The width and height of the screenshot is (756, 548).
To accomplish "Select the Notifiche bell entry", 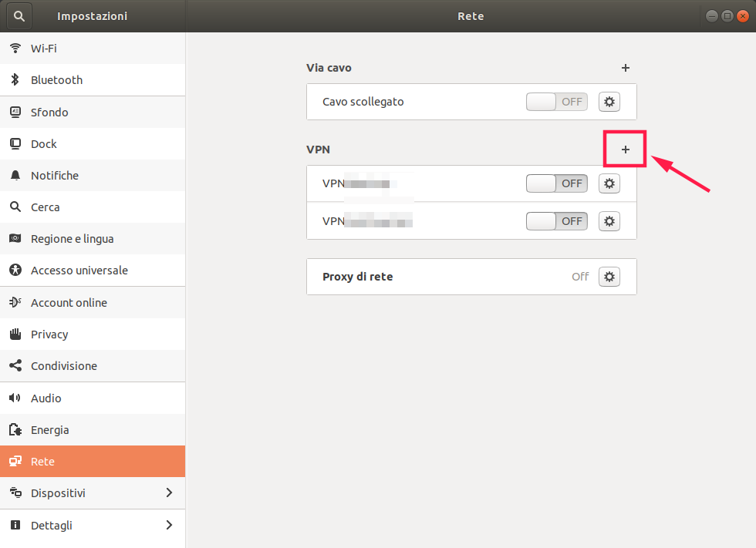I will (x=15, y=175).
